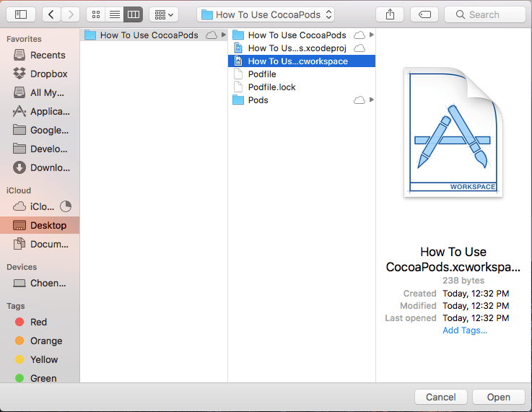This screenshot has width=532, height=412.
Task: Go back with the left arrow
Action: pyautogui.click(x=51, y=14)
